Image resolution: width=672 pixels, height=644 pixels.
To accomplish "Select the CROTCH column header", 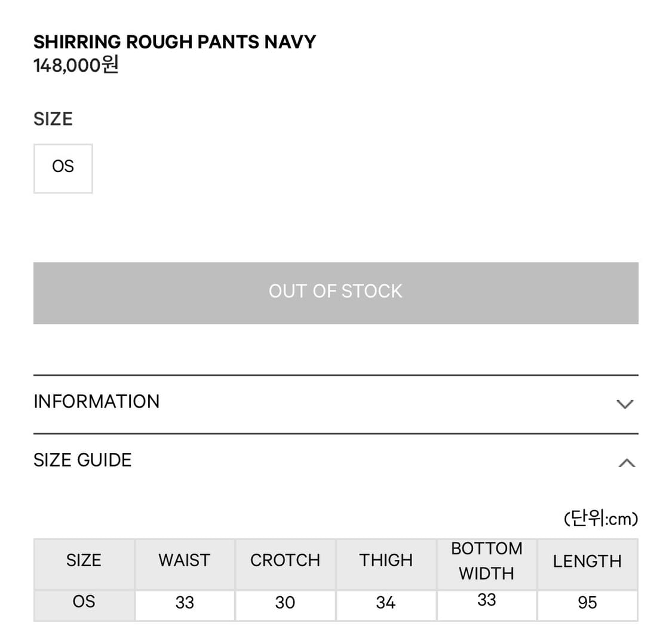I will [285, 560].
